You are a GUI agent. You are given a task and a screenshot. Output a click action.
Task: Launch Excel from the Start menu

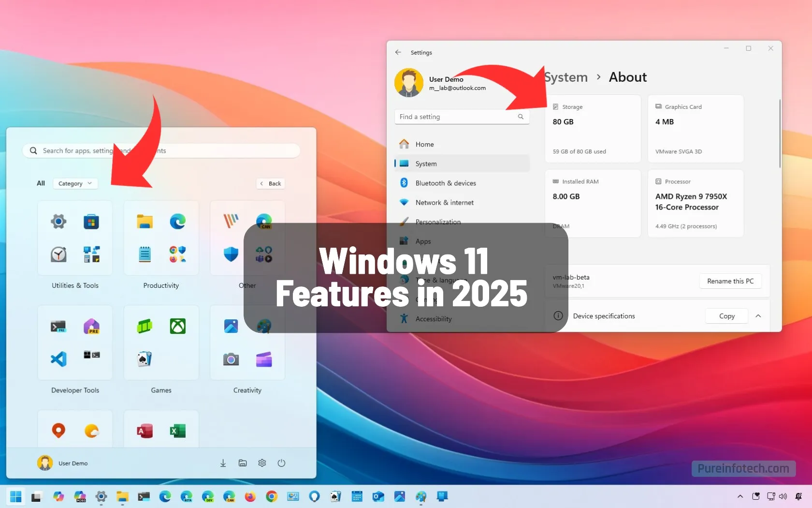pos(177,431)
